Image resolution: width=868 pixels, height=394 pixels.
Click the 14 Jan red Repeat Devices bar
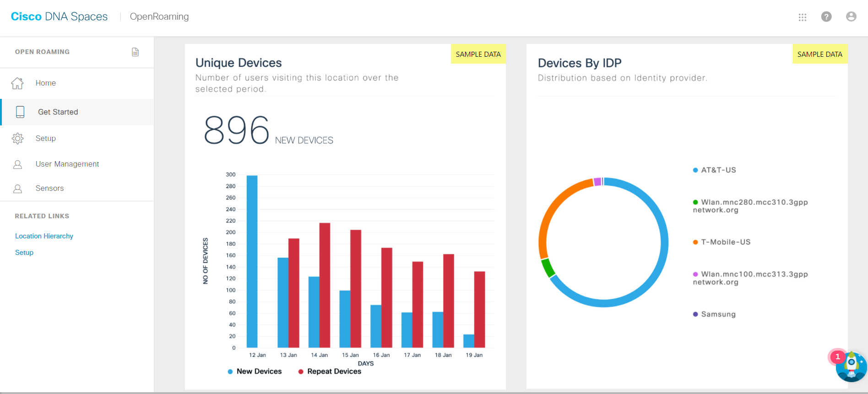[325, 286]
